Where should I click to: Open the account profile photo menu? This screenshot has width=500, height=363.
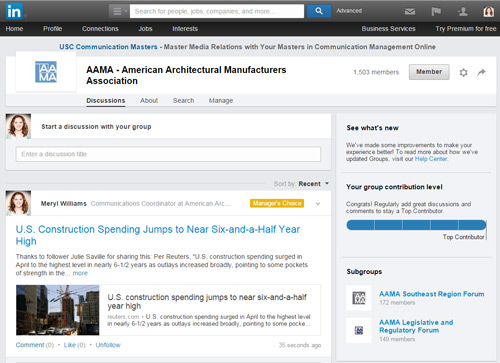(x=489, y=12)
